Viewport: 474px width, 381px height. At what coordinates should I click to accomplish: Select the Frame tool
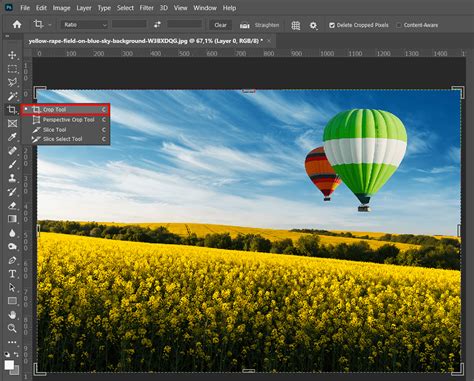pos(12,123)
